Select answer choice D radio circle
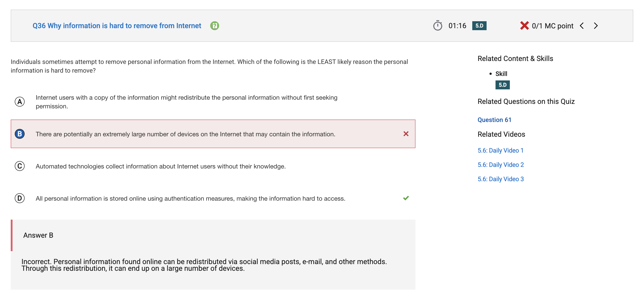This screenshot has width=644, height=290. click(20, 198)
